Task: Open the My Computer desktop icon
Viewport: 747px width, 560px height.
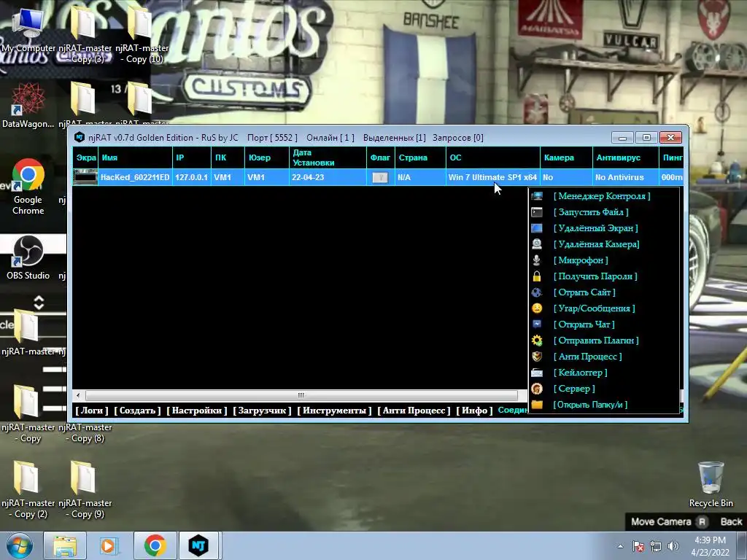Action: (x=28, y=31)
